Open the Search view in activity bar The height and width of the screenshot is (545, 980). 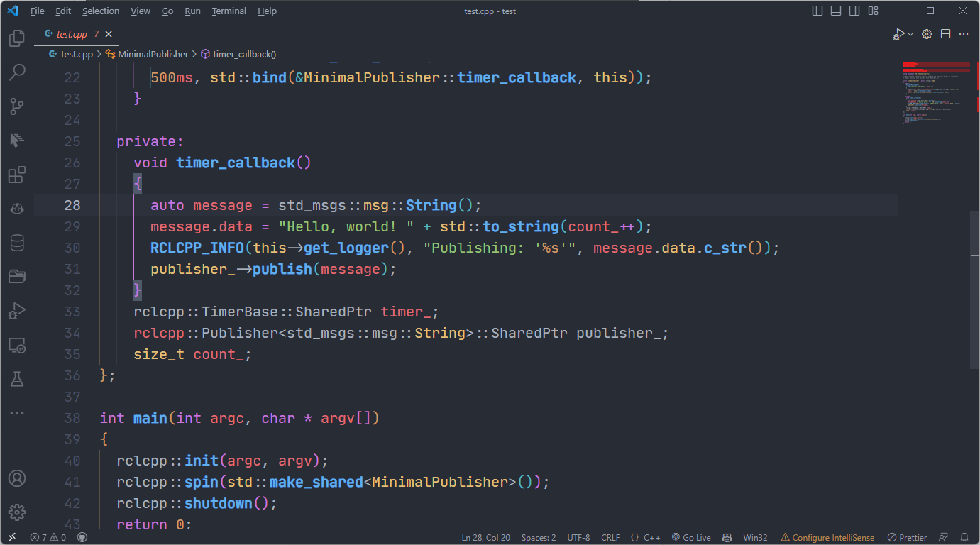click(17, 72)
